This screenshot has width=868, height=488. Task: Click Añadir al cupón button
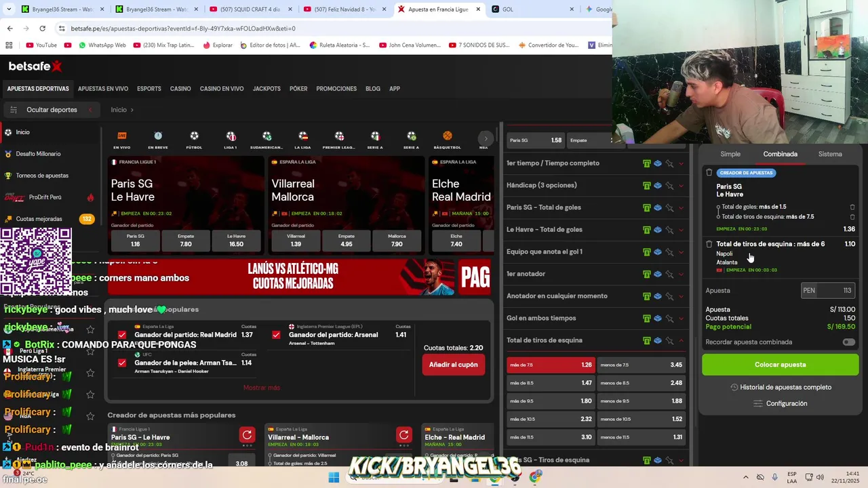click(453, 365)
